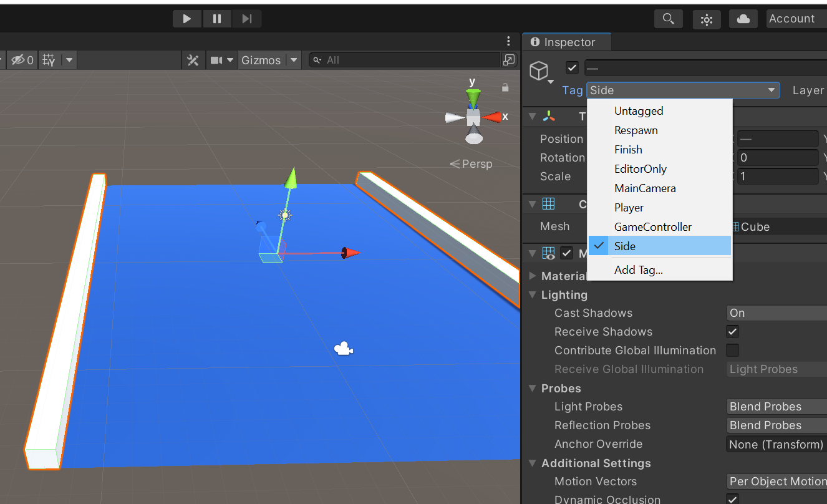Screen dimensions: 827x504
Task: Choose Untagged from the tag list
Action: coord(660,111)
